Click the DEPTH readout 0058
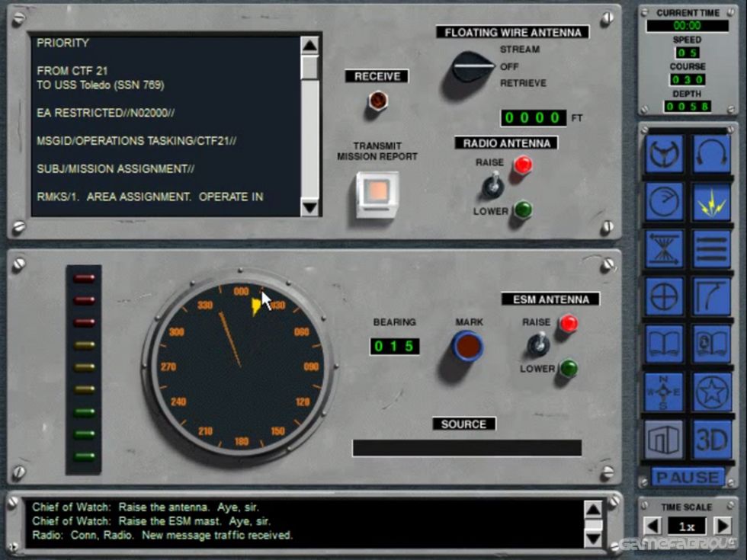747x560 pixels. (687, 107)
